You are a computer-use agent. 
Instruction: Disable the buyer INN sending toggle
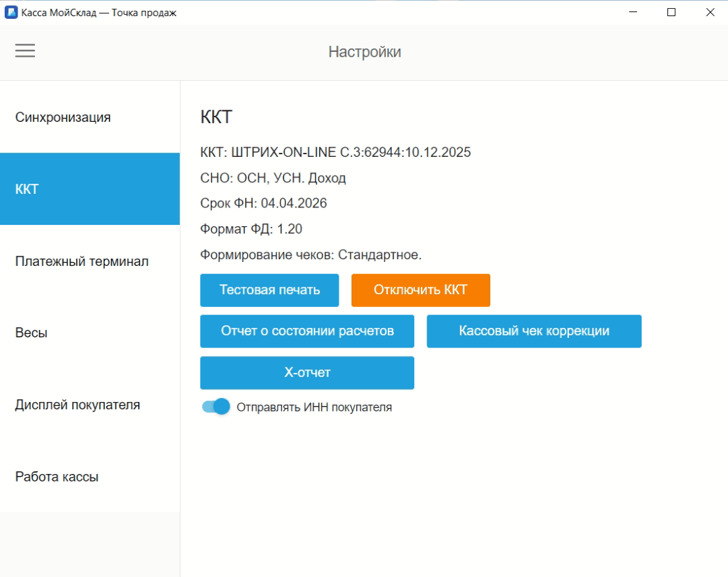click(215, 407)
